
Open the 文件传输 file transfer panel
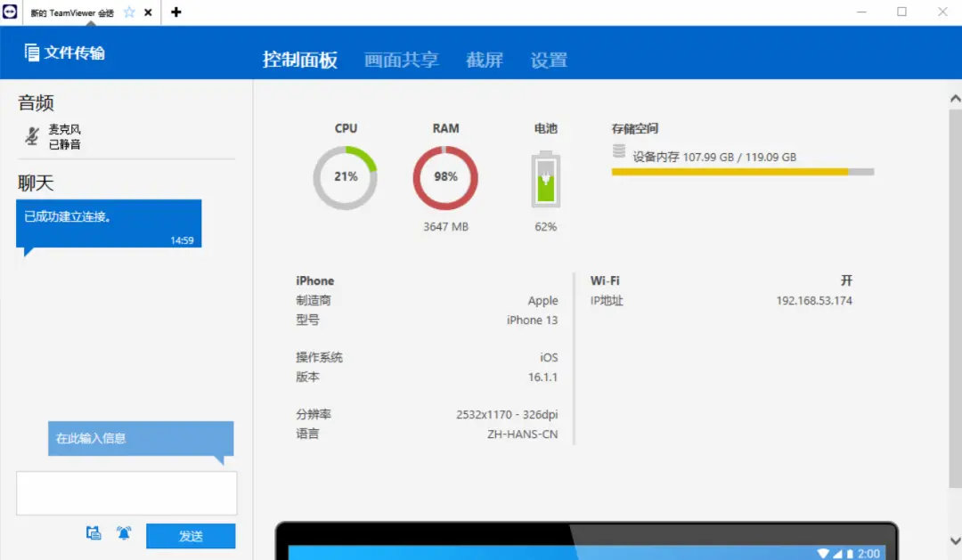[61, 53]
